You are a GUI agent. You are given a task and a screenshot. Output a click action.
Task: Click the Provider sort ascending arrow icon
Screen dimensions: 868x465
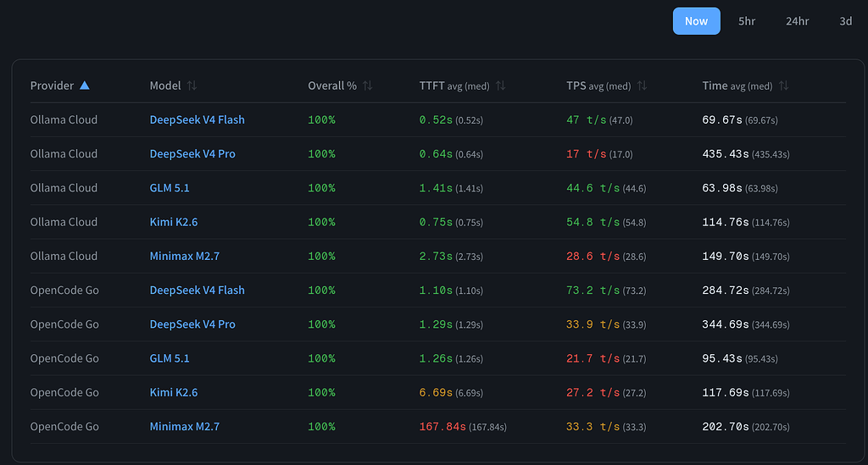pos(84,86)
